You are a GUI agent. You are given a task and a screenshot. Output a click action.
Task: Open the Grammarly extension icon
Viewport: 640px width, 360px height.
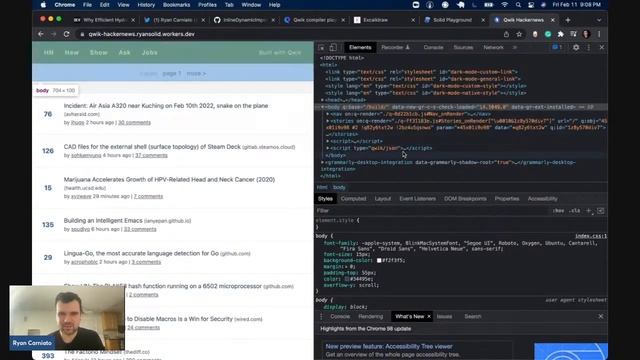548,34
